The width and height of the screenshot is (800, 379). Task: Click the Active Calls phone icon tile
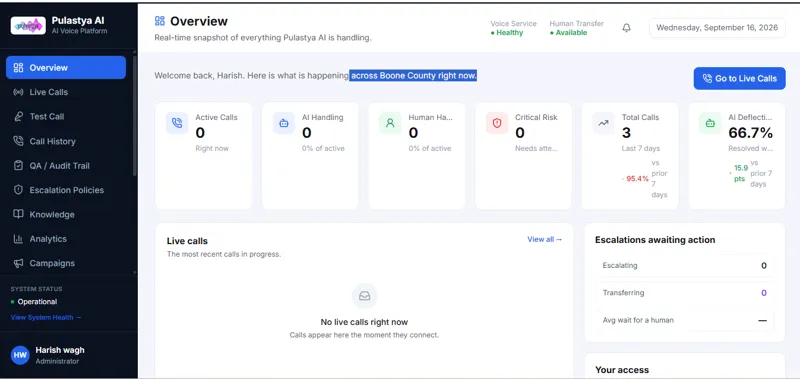177,123
